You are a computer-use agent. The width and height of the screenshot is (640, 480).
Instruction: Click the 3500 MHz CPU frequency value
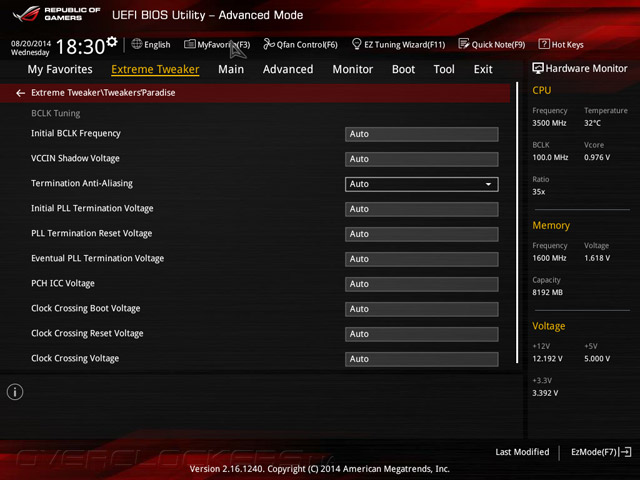(549, 123)
